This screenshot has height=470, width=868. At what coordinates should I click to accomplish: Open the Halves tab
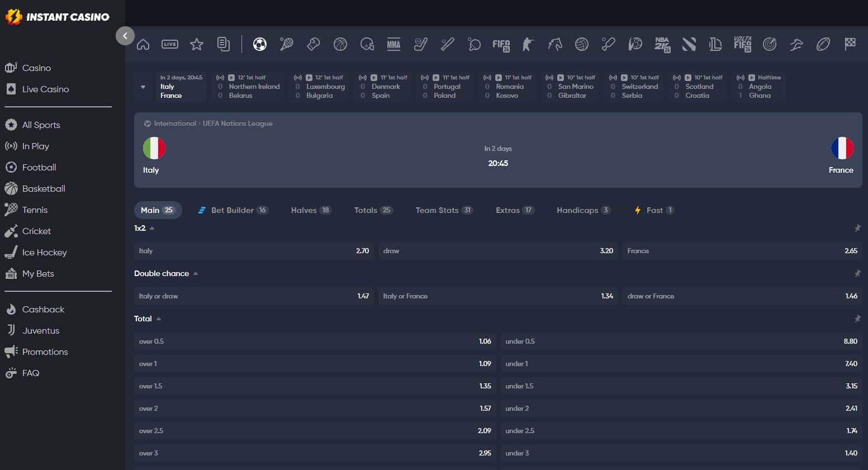[x=311, y=210]
